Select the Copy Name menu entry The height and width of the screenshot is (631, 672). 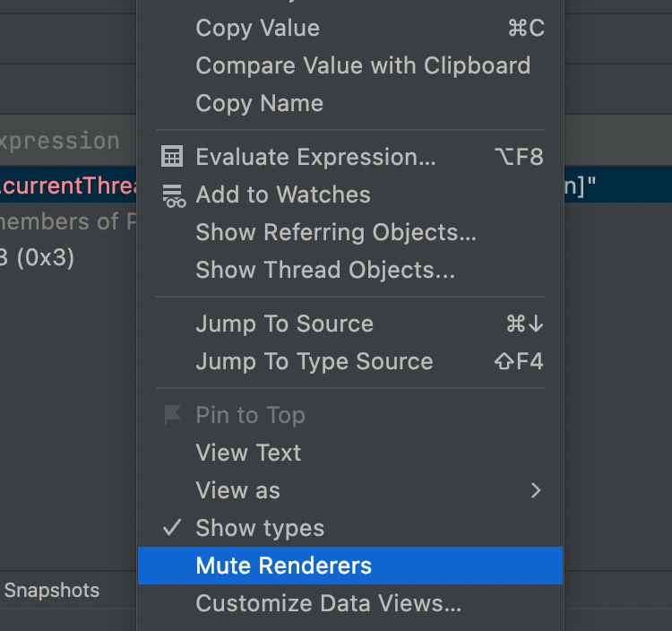tap(260, 103)
